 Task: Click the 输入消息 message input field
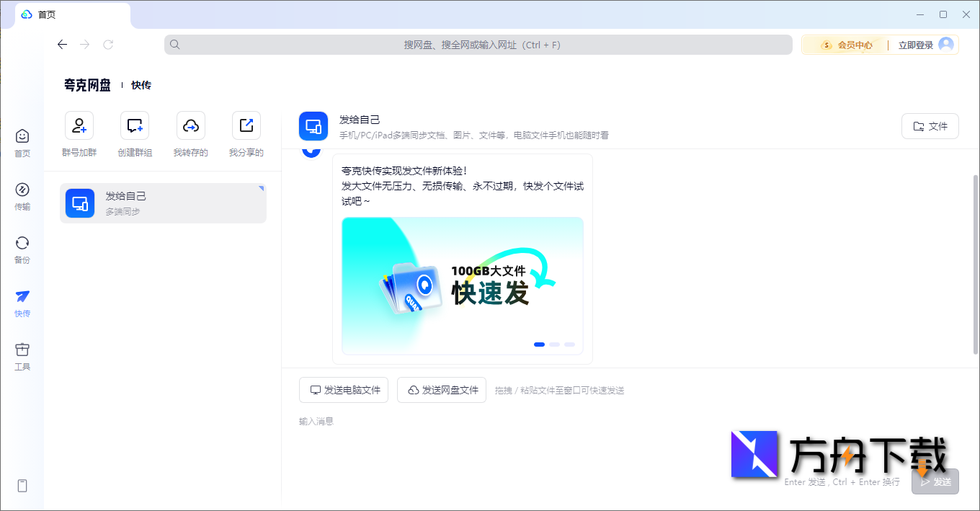(x=318, y=421)
